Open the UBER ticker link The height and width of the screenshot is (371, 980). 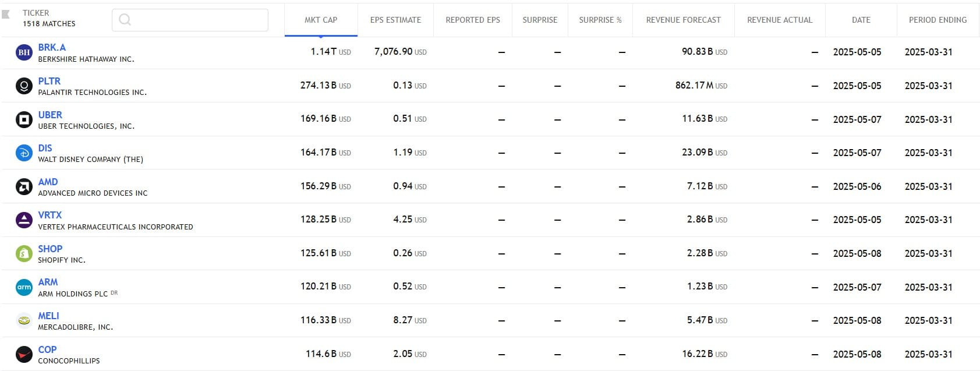[50, 115]
